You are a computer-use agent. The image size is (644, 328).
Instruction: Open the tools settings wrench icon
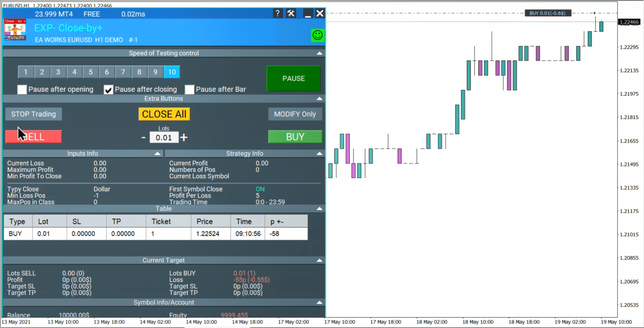pyautogui.click(x=291, y=13)
